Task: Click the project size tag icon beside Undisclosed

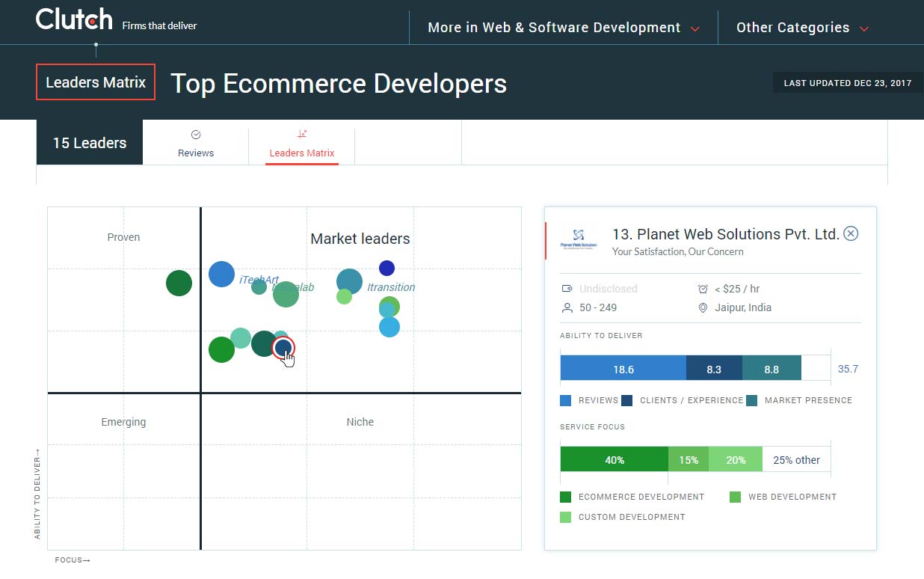Action: point(567,288)
